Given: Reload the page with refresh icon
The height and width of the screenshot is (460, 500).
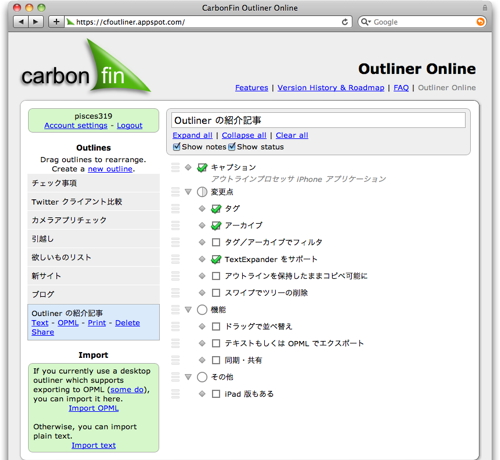Looking at the screenshot, I should tap(345, 22).
